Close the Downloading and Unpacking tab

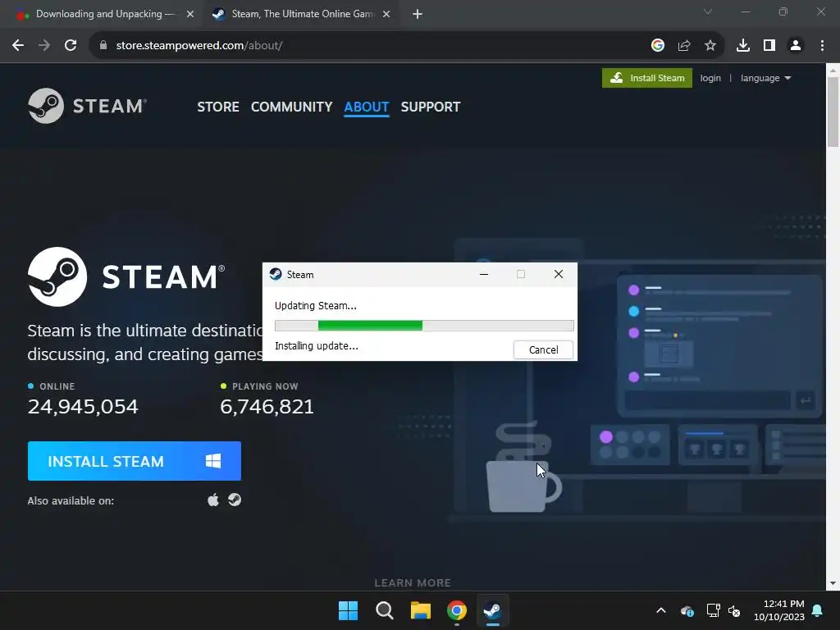coord(190,15)
